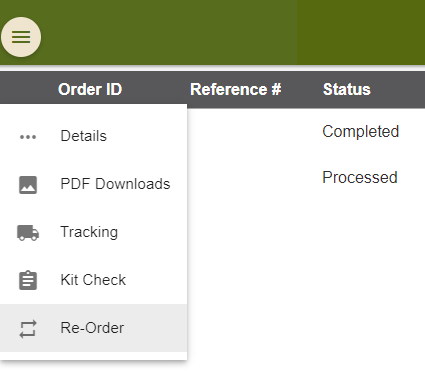Click the three-dots Details icon
This screenshot has width=425, height=378.
coord(28,137)
